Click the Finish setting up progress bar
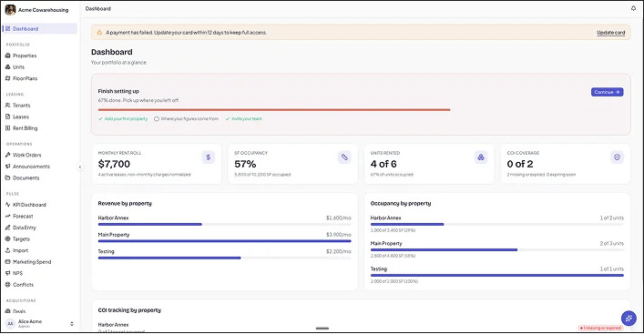Viewport: 644px width, 334px height. point(274,109)
